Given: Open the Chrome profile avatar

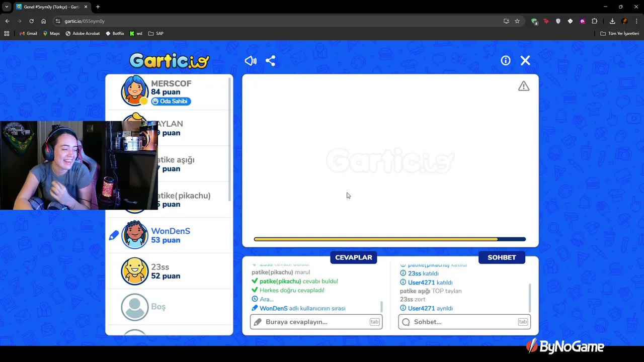Looking at the screenshot, I should click(624, 21).
